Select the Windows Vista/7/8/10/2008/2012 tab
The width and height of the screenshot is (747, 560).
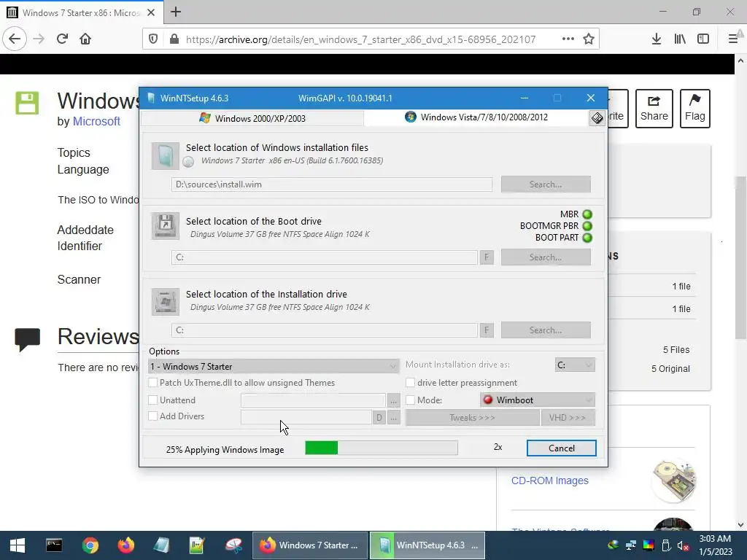pyautogui.click(x=476, y=117)
